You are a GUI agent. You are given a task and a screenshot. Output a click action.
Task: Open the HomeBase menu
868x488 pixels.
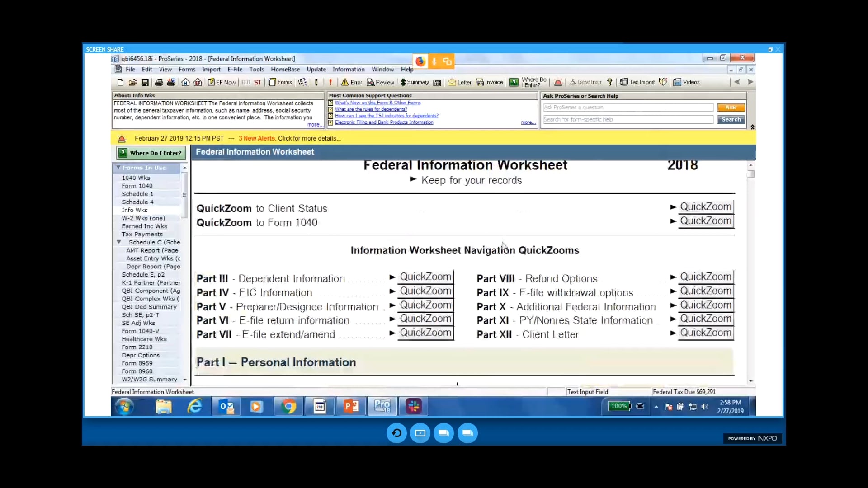[285, 70]
